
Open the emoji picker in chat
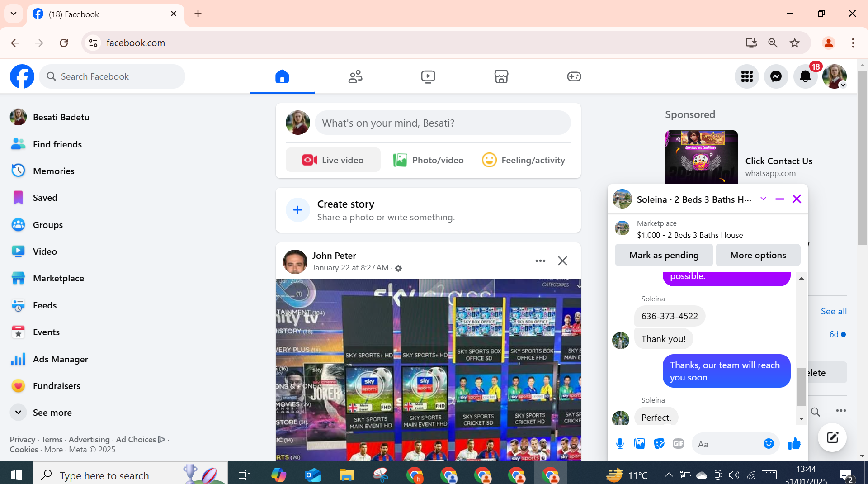coord(769,444)
